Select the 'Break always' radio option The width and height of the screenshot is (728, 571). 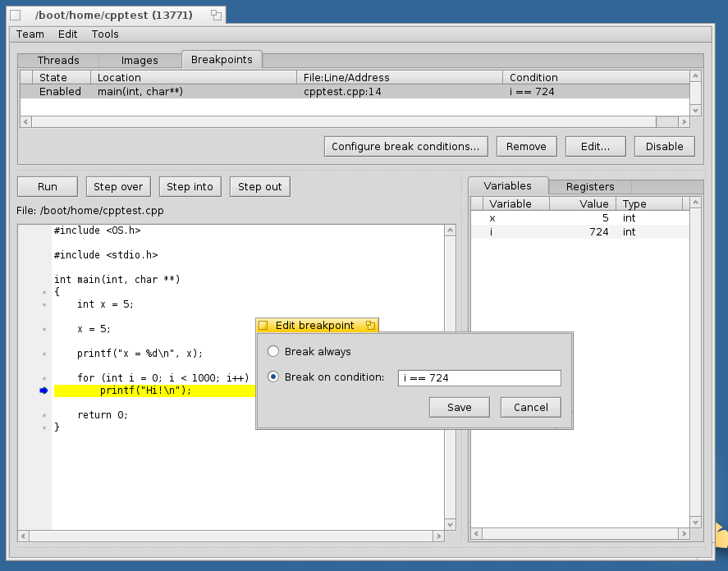point(273,351)
